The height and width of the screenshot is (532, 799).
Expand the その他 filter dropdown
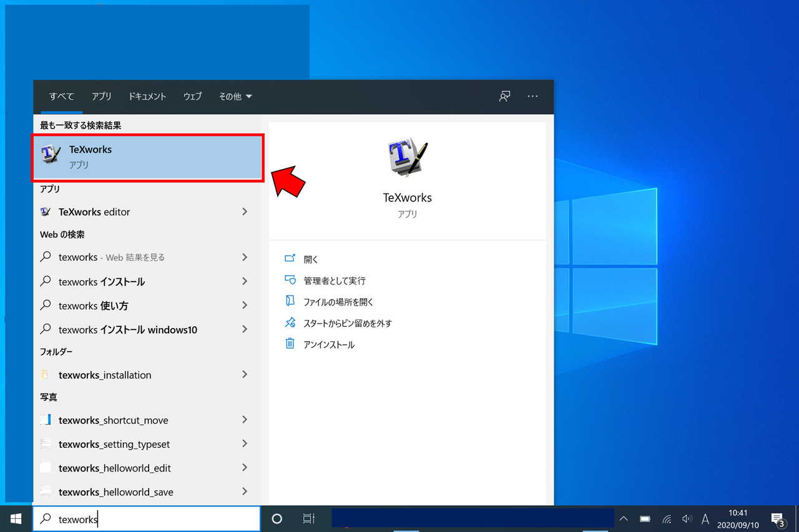click(235, 96)
